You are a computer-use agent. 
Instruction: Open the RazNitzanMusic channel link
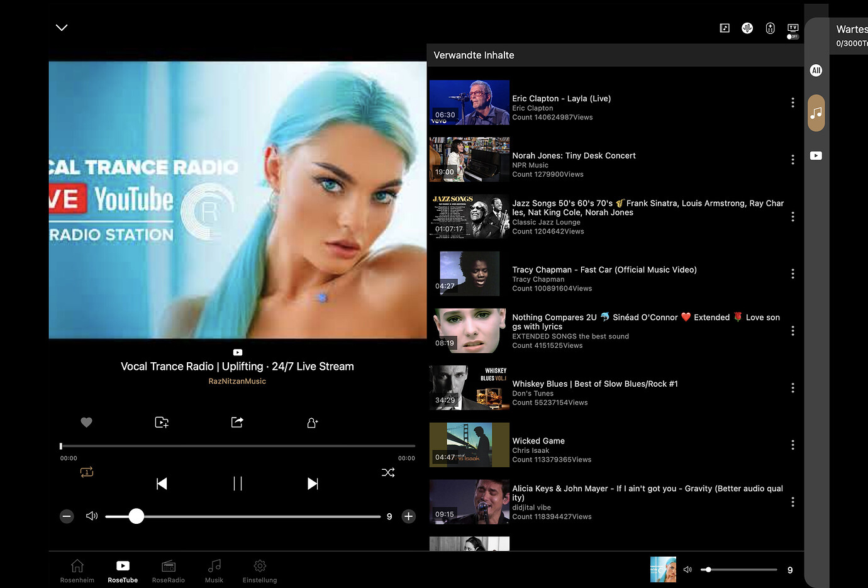coord(237,381)
